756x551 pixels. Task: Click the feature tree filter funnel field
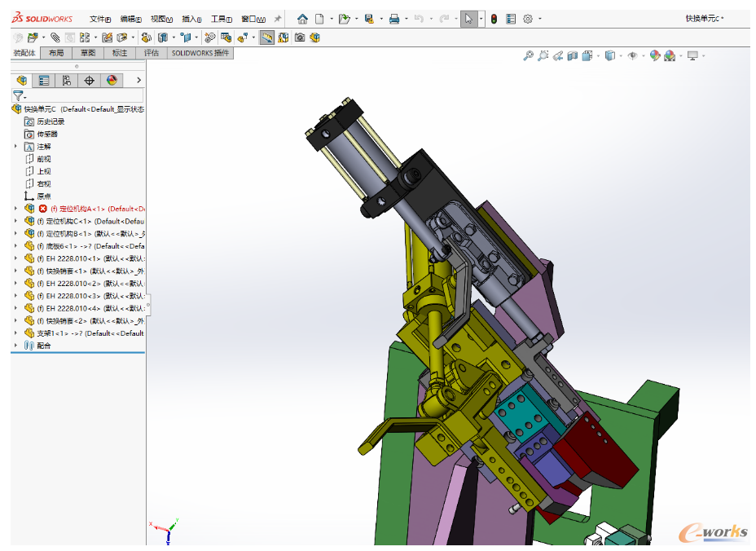(x=77, y=95)
